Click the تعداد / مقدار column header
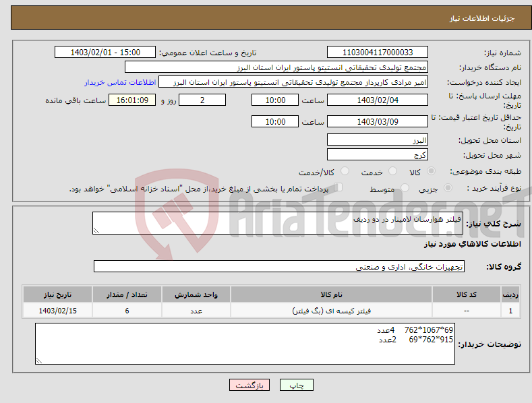This screenshot has height=403, width=532. pos(127,294)
